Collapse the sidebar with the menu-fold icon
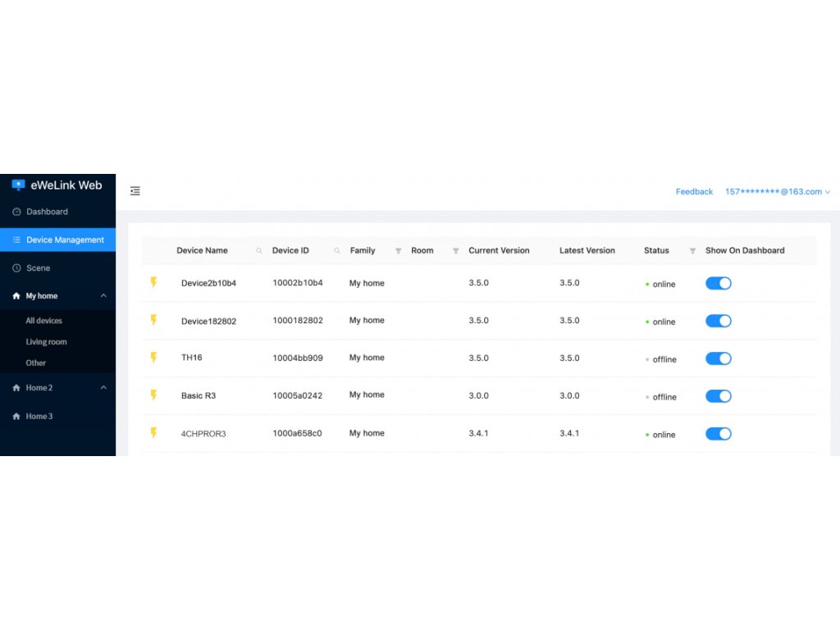The height and width of the screenshot is (630, 840). pyautogui.click(x=135, y=191)
